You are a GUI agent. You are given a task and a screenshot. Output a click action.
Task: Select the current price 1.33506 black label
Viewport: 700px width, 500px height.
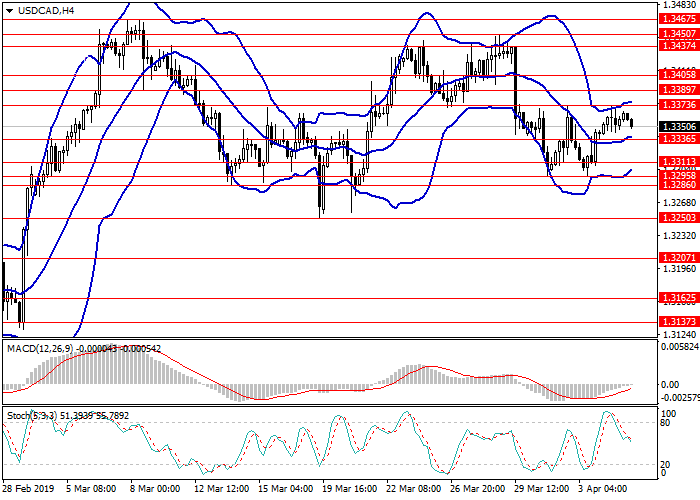tap(679, 126)
